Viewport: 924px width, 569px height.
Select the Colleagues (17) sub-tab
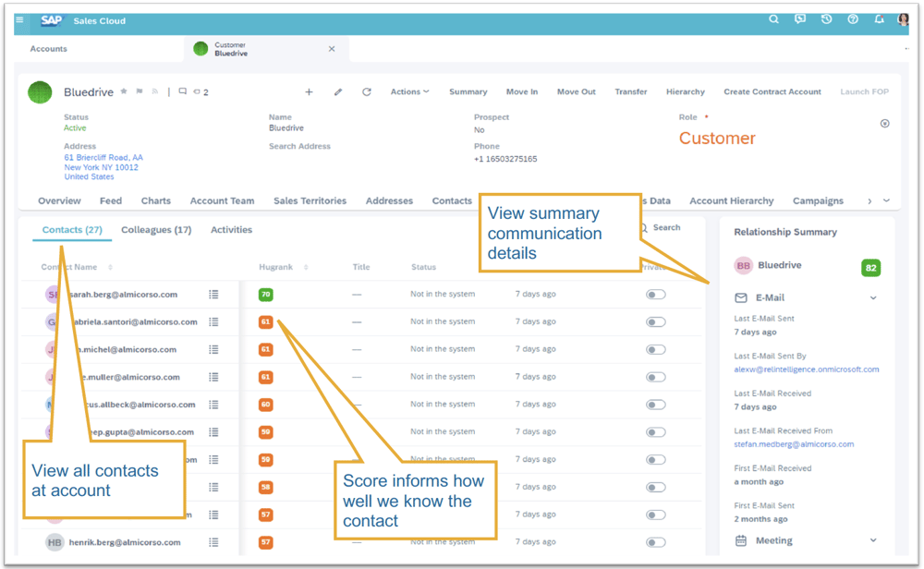point(156,230)
